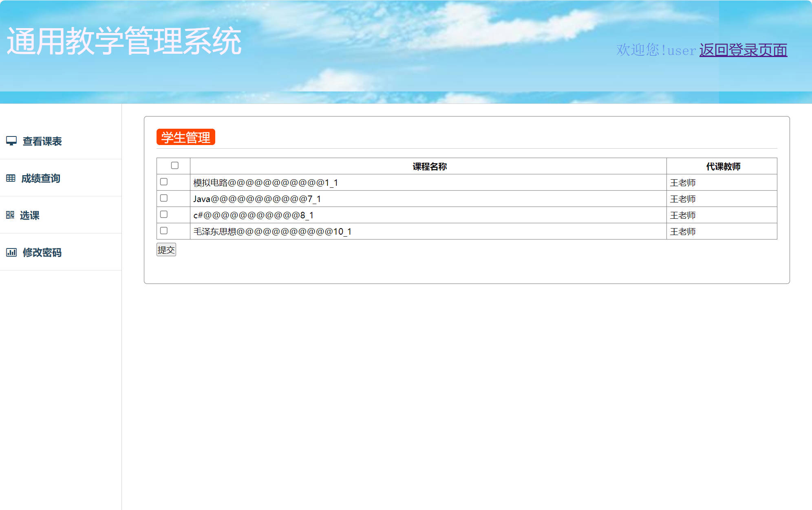Click the grid icon beside 选课
The width and height of the screenshot is (812, 510).
point(11,215)
